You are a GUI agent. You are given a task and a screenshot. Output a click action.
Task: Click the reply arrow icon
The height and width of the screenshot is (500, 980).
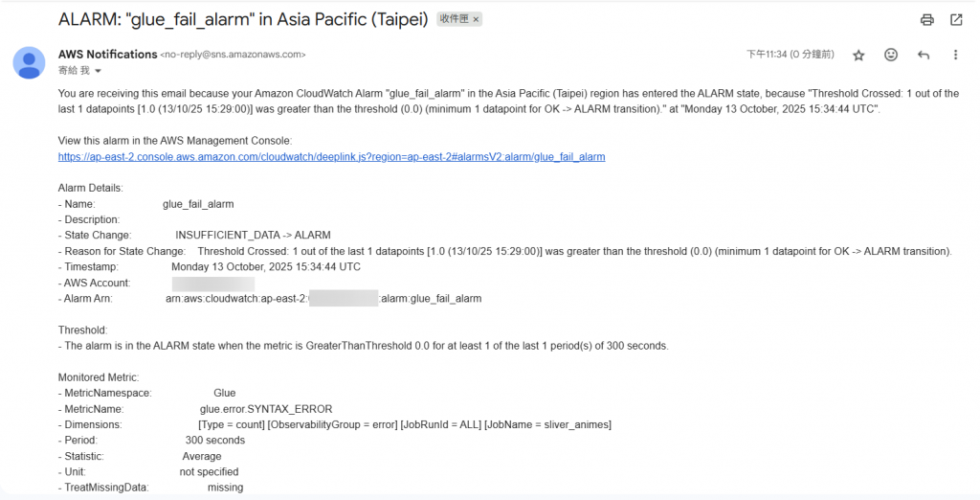tap(924, 55)
